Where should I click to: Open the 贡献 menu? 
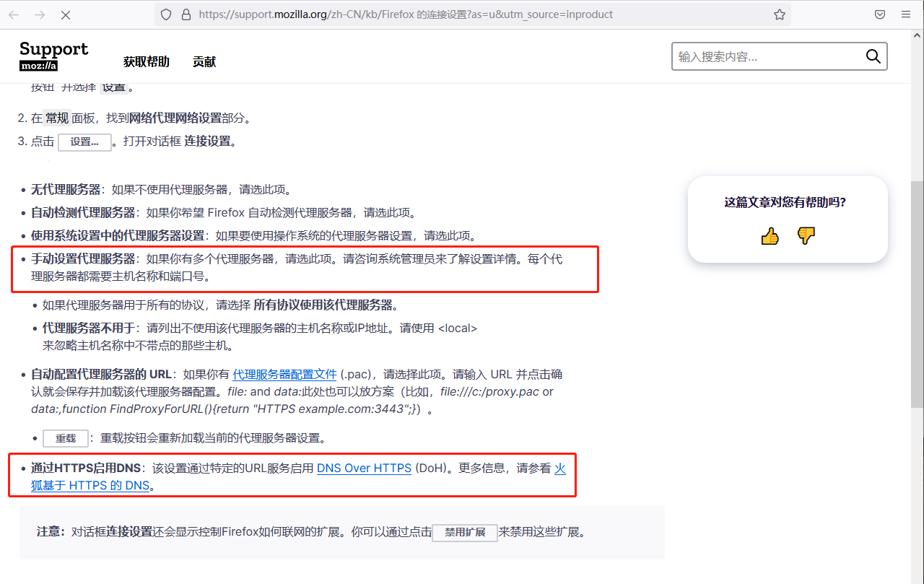[x=204, y=61]
